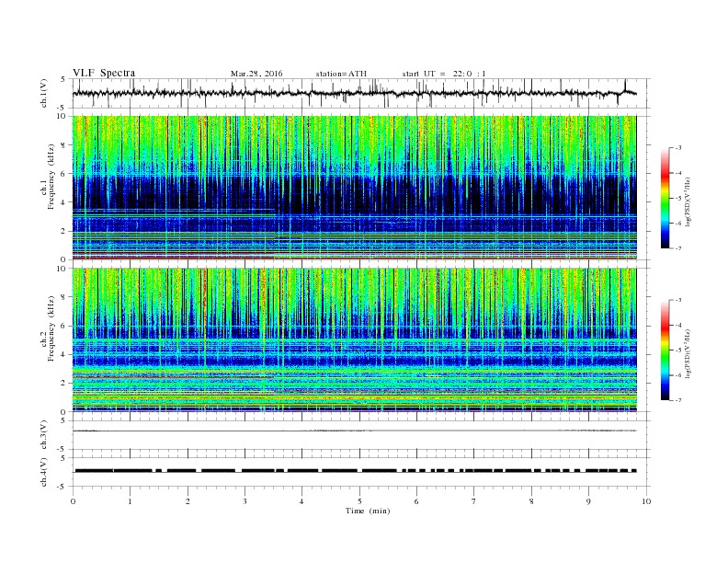Click the 'Time (min)' axis title
Viewport: 728px width, 563px height.
click(x=368, y=511)
